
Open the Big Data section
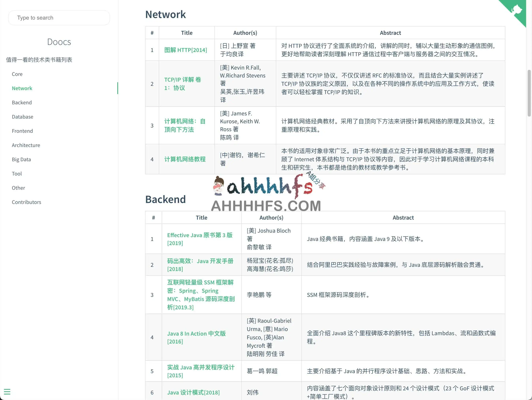(21, 159)
